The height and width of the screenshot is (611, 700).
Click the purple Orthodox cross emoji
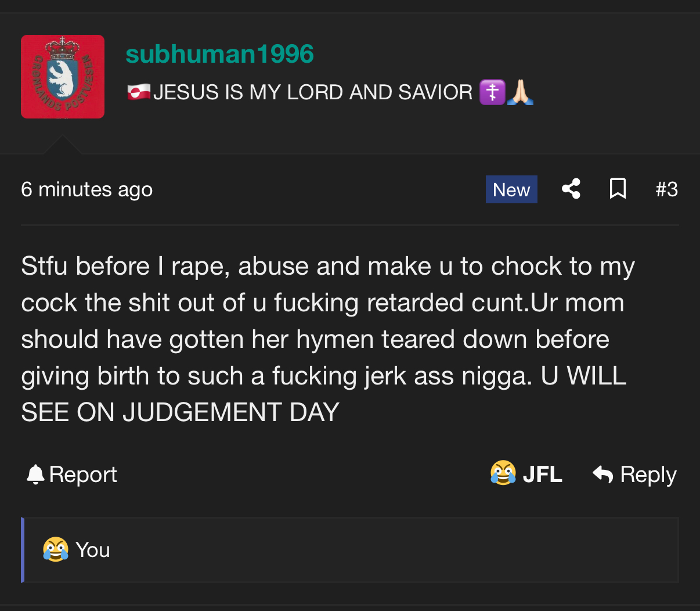pyautogui.click(x=492, y=92)
